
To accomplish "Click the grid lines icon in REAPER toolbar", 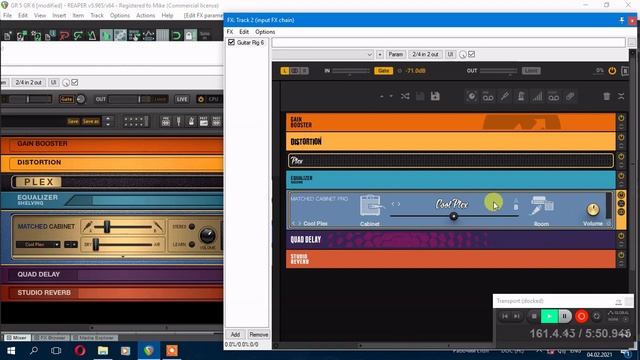I will click(162, 36).
